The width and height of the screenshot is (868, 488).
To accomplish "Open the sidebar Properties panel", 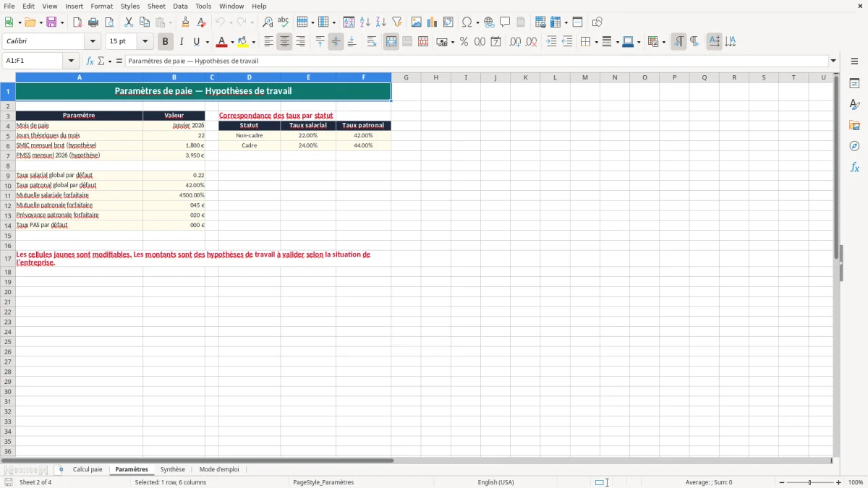I will click(855, 83).
